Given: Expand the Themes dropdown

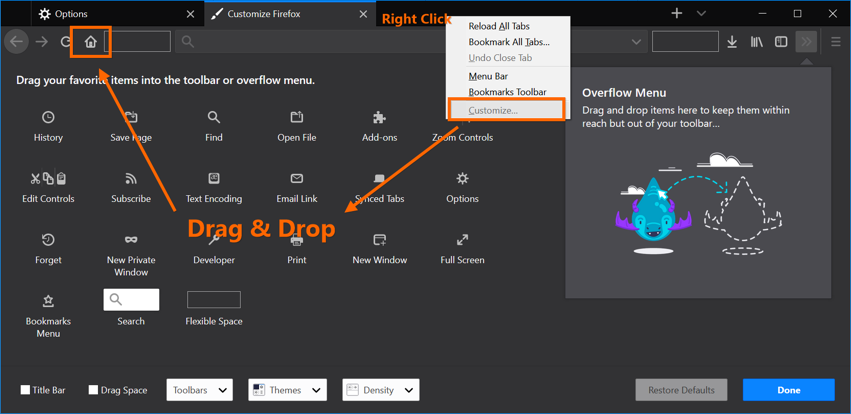Looking at the screenshot, I should coord(287,390).
